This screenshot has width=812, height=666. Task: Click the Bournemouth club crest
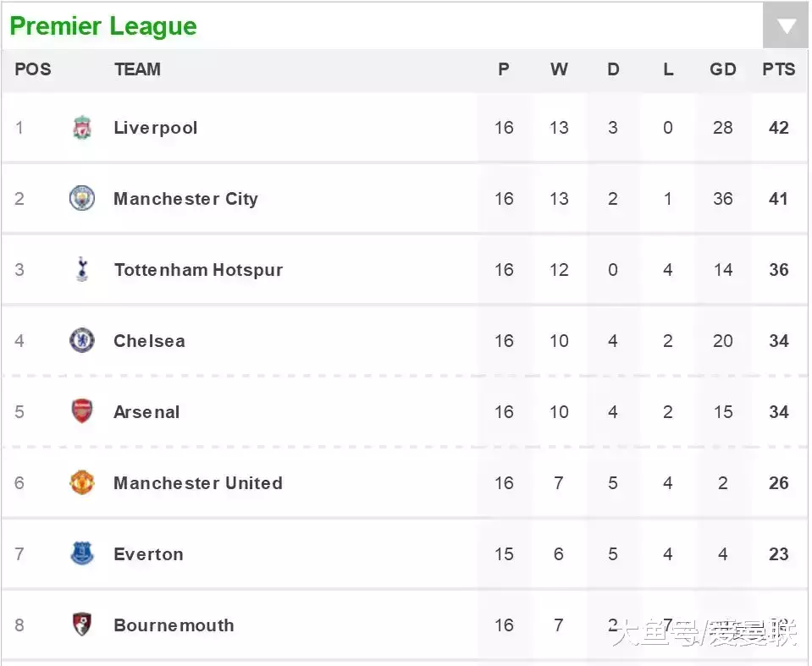pos(82,624)
